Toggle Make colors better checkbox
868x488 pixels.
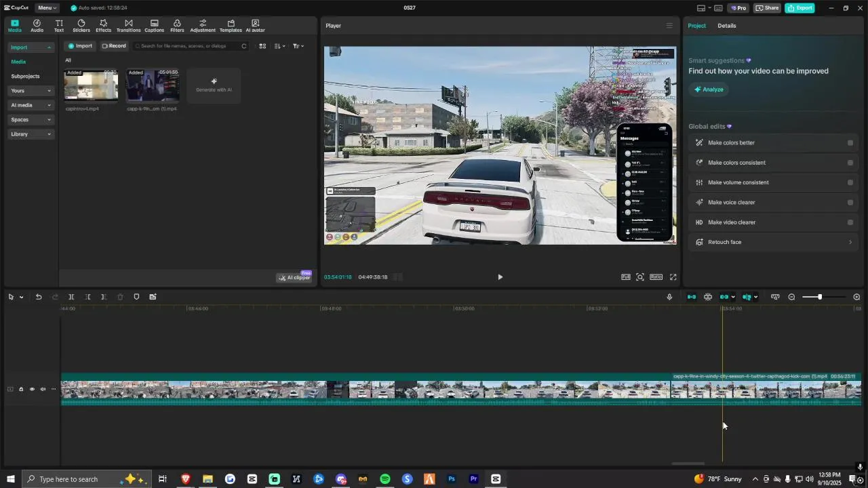tap(850, 143)
